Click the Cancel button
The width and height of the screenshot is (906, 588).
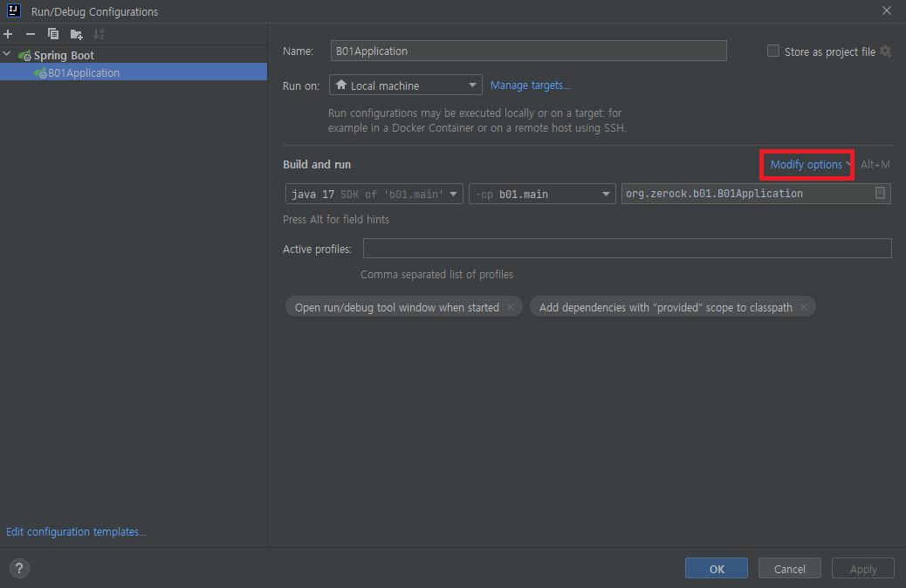(789, 568)
